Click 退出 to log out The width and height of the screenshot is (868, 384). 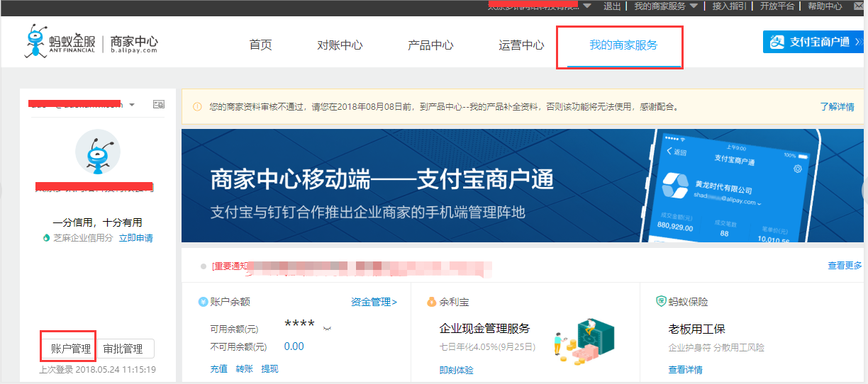[611, 6]
